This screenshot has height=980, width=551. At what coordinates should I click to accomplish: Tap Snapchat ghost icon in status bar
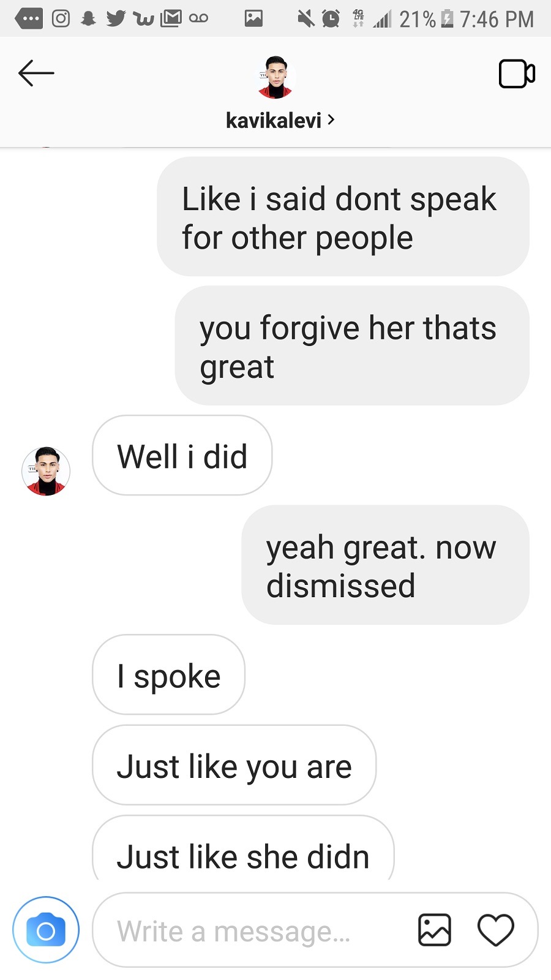(88, 19)
